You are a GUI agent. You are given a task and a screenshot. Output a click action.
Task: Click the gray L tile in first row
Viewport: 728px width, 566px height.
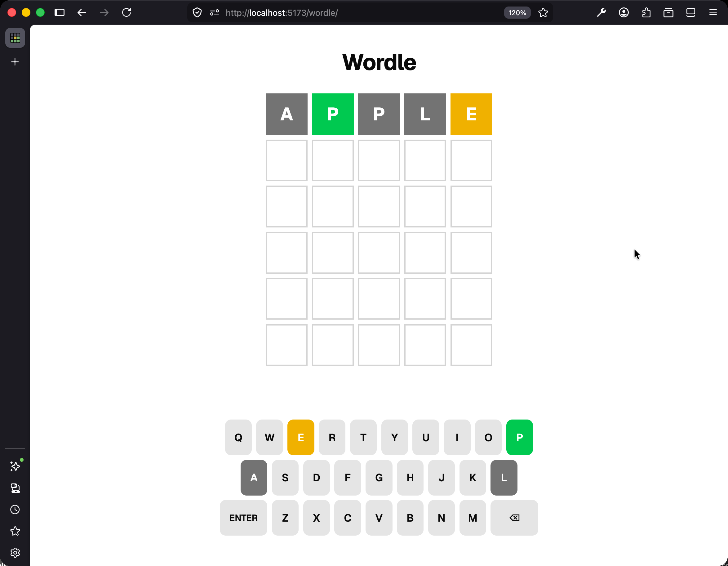pyautogui.click(x=425, y=114)
